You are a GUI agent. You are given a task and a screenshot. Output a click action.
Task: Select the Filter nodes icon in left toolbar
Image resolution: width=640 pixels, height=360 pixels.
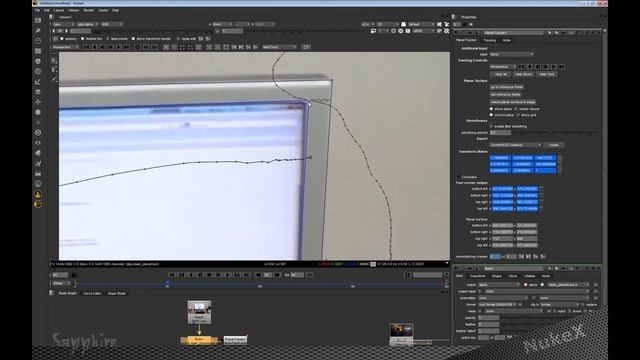(38, 71)
